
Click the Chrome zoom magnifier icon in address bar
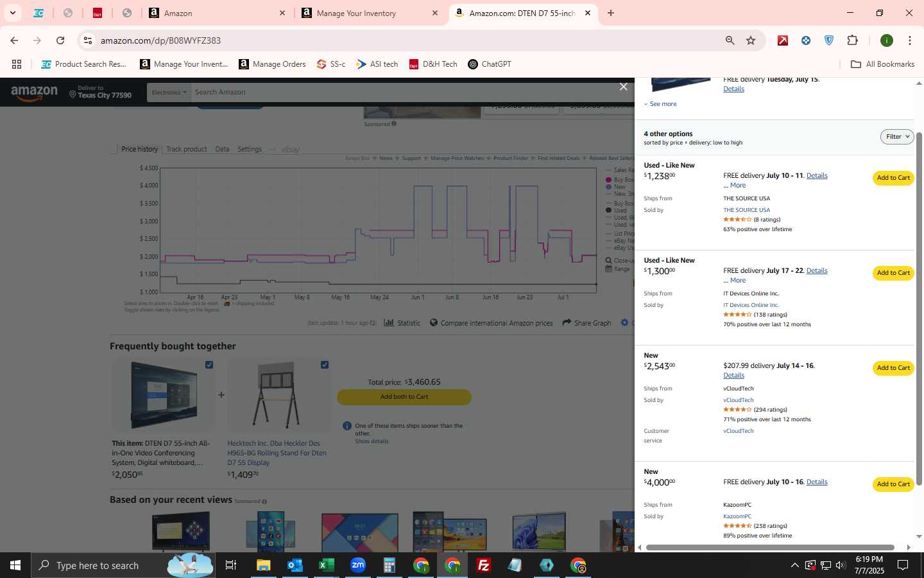(x=730, y=40)
